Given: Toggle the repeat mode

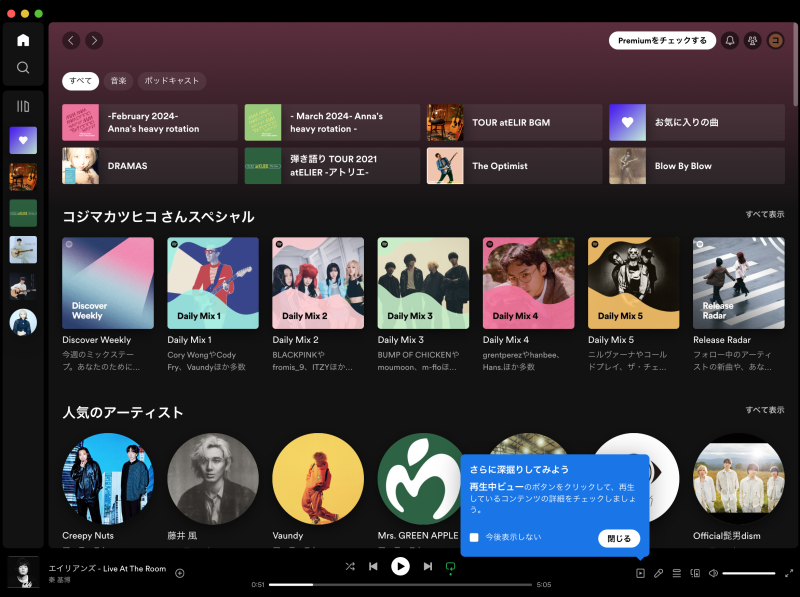Looking at the screenshot, I should click(x=451, y=567).
